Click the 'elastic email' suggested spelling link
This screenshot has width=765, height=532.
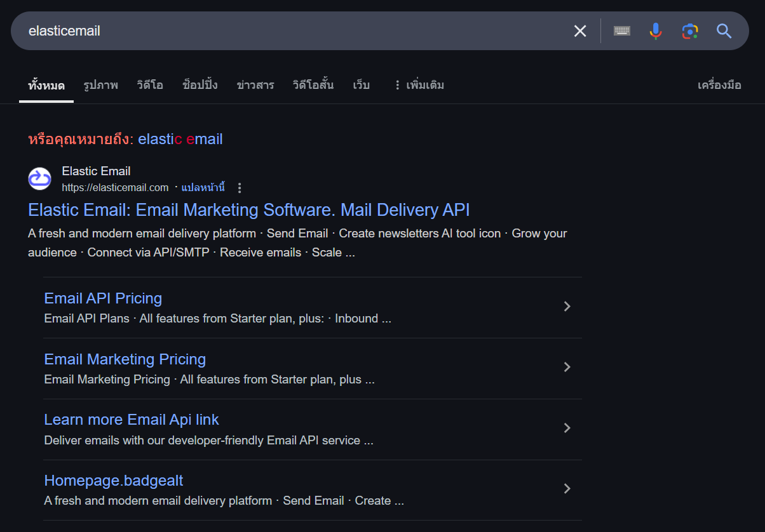180,139
